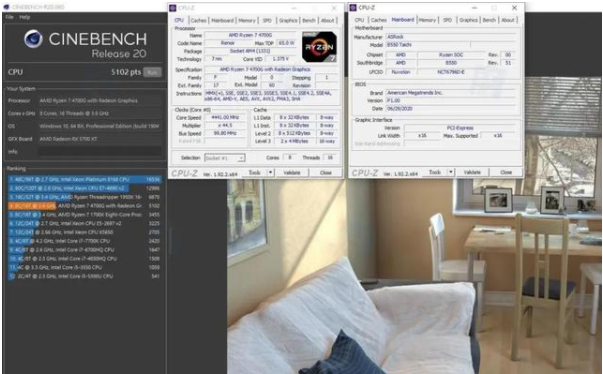
Task: Open the File menu in Cinebench
Action: 10,17
